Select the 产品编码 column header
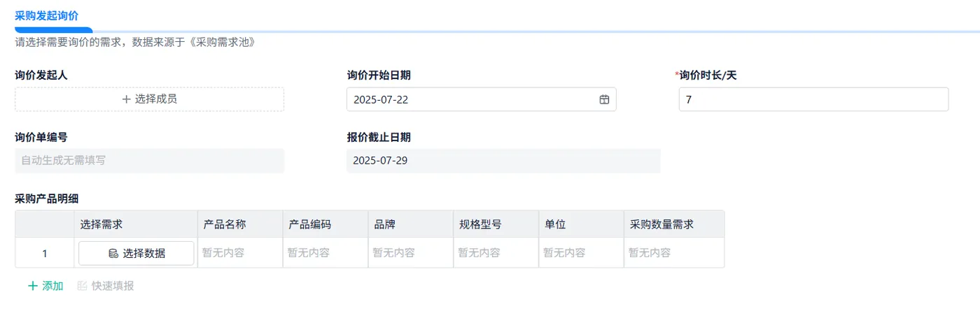This screenshot has height=318, width=980. click(310, 224)
